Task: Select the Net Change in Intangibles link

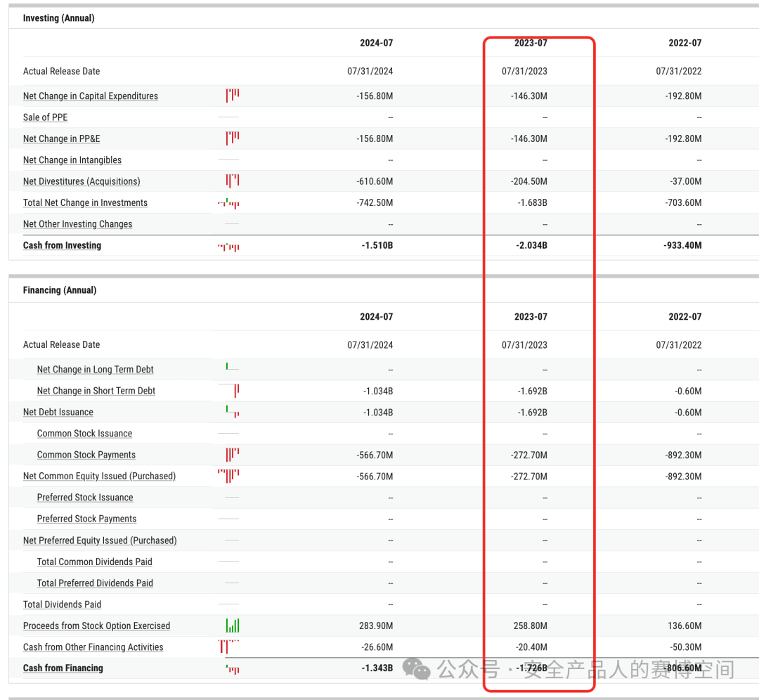Action: 72,160
